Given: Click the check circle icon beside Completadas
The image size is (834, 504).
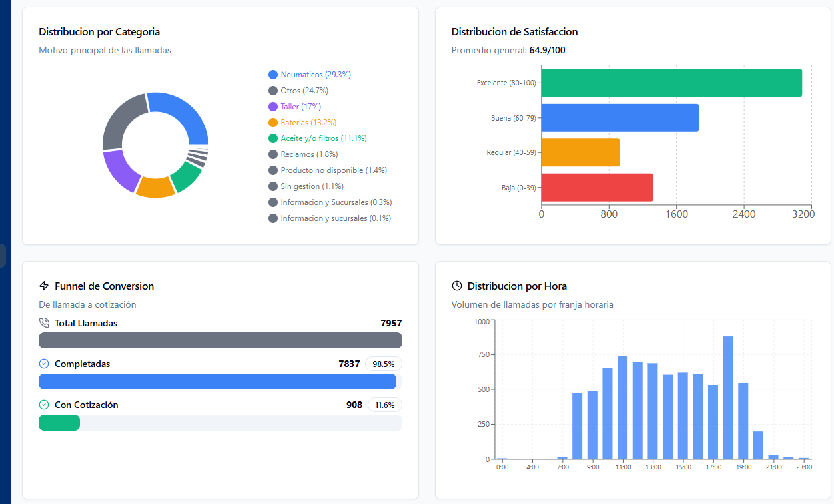Looking at the screenshot, I should (44, 364).
